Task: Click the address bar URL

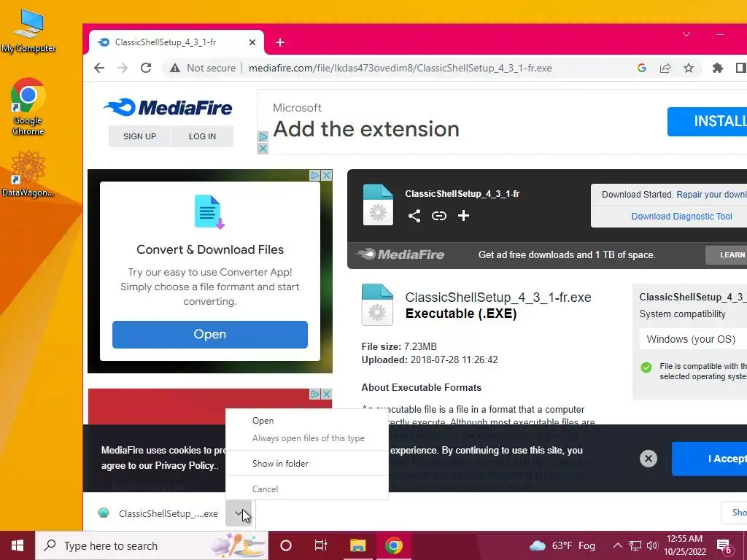Action: pyautogui.click(x=400, y=68)
